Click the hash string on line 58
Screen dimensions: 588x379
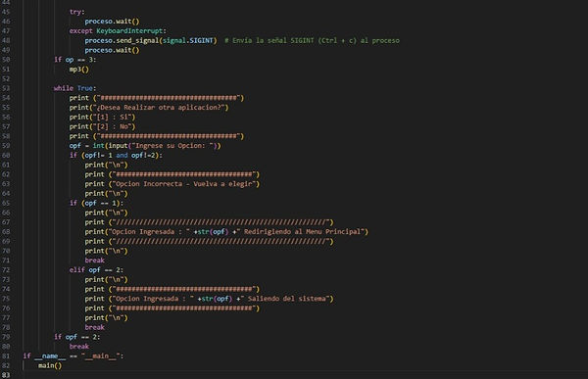[x=169, y=136]
